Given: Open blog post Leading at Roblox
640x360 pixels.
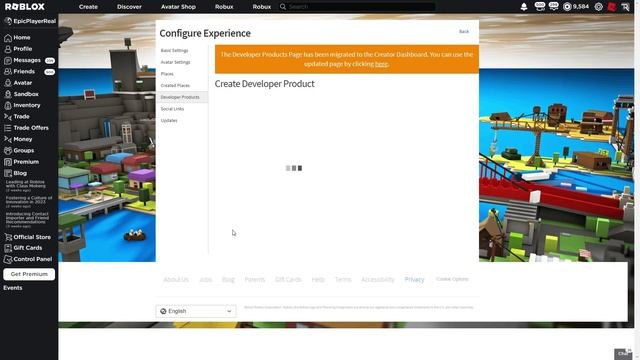Looking at the screenshot, I should (x=26, y=186).
